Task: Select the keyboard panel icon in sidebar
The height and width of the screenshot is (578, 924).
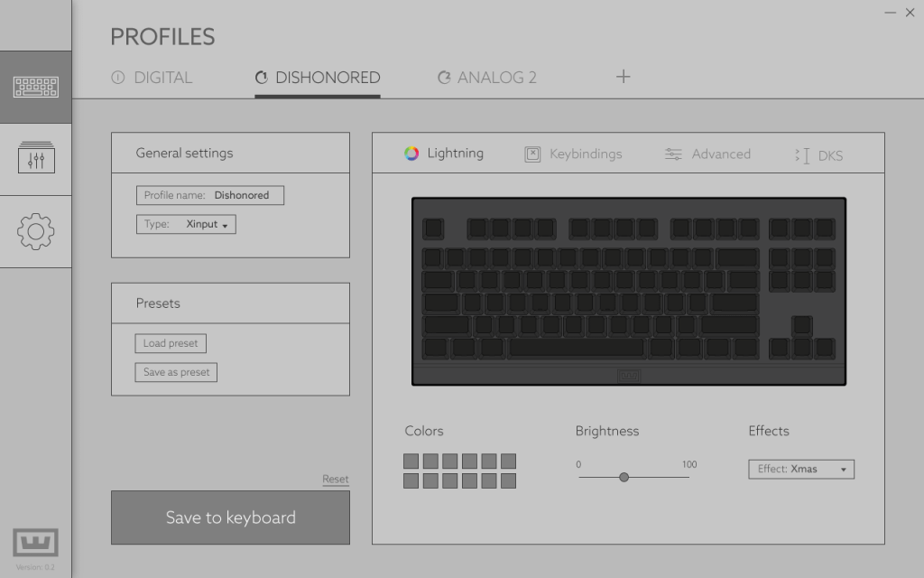Action: [x=36, y=86]
